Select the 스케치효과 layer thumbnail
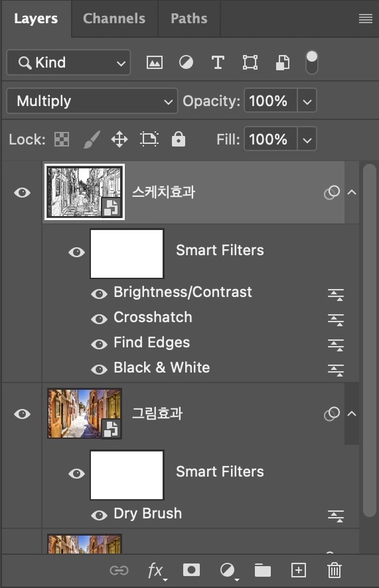This screenshot has width=379, height=588. [84, 192]
